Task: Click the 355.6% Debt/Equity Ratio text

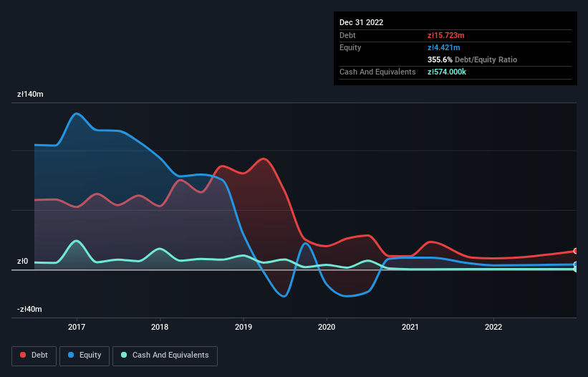Action: point(472,59)
